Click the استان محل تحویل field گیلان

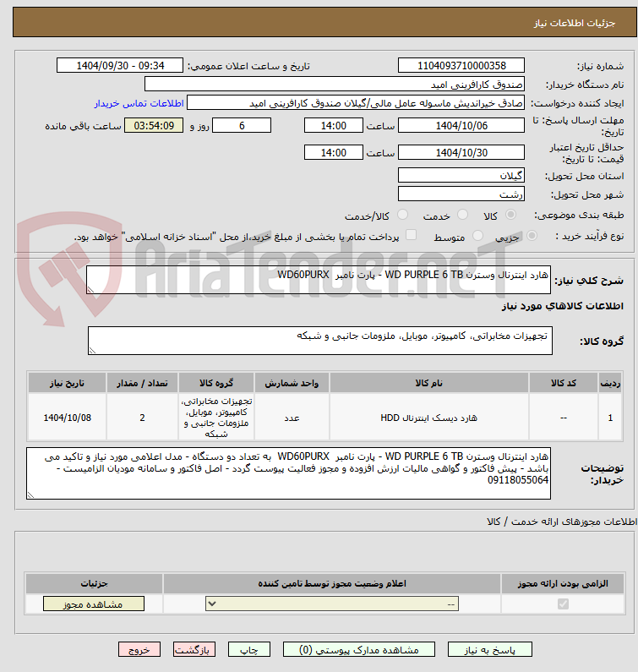[x=461, y=175]
